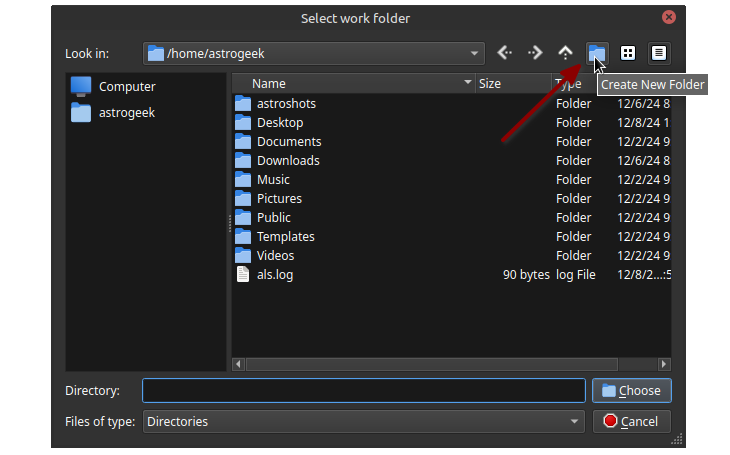
Task: Click the date cell in Desktop row
Action: [x=643, y=122]
